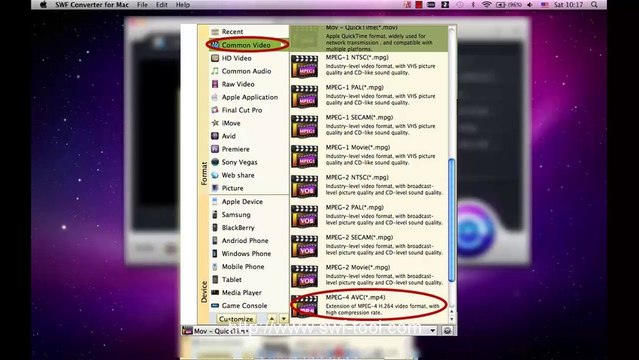Image resolution: width=639 pixels, height=360 pixels.
Task: Select MPEG-4 AVC(*.mp4) title text
Action: tap(356, 297)
